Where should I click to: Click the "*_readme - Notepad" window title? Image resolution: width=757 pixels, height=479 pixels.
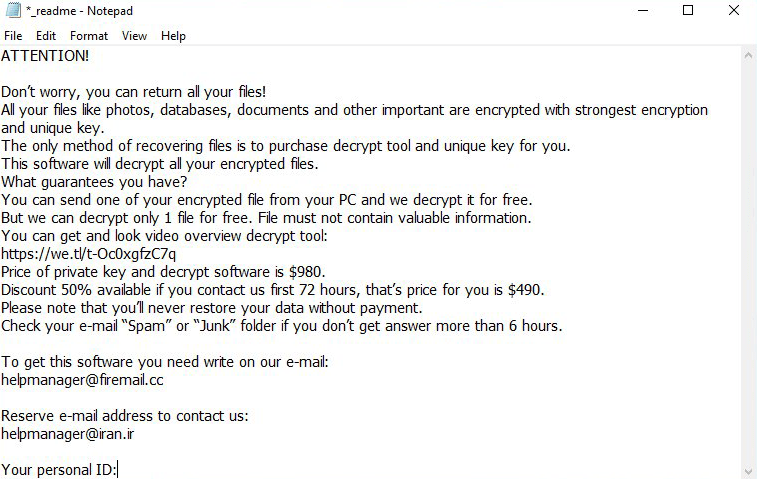tap(79, 11)
